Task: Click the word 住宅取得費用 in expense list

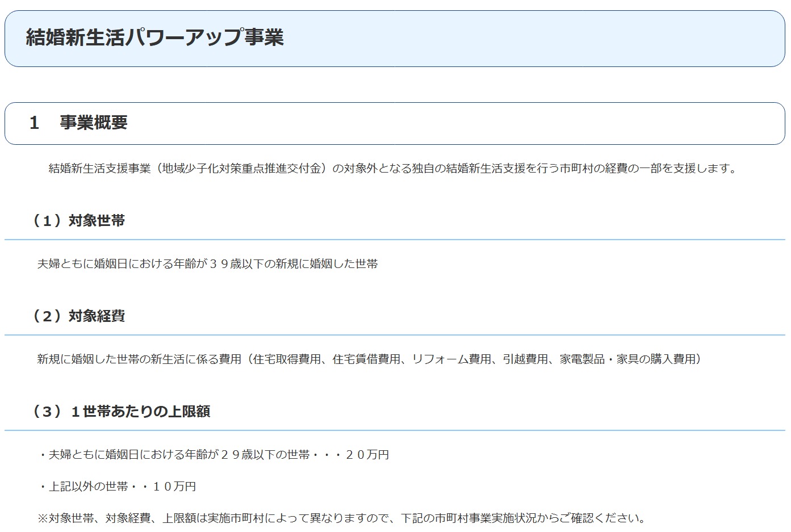Action: [287, 359]
